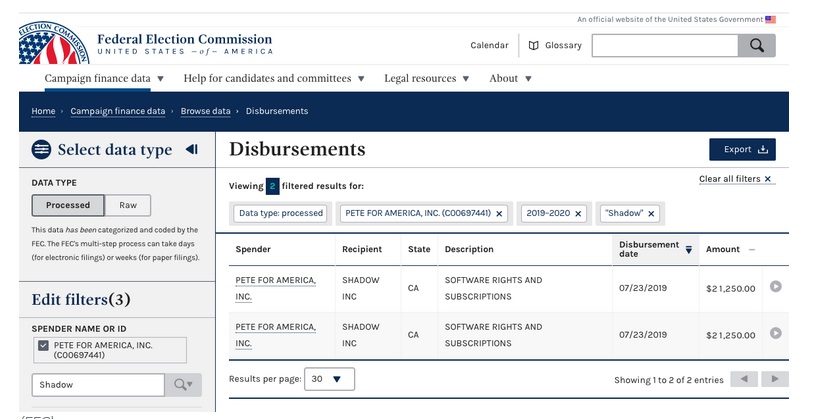Screen dimensions: 824x419
Task: Open Help for candidates and committees menu
Action: click(274, 78)
